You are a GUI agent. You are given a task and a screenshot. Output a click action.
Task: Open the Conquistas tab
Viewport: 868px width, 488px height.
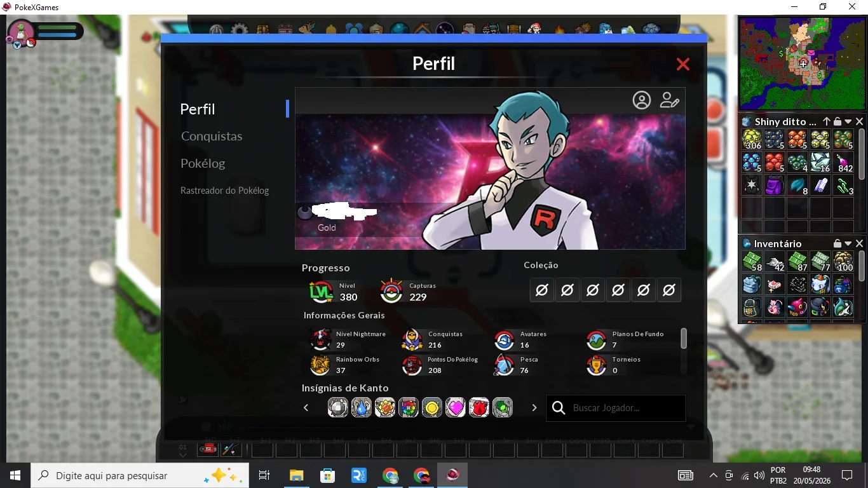(212, 136)
